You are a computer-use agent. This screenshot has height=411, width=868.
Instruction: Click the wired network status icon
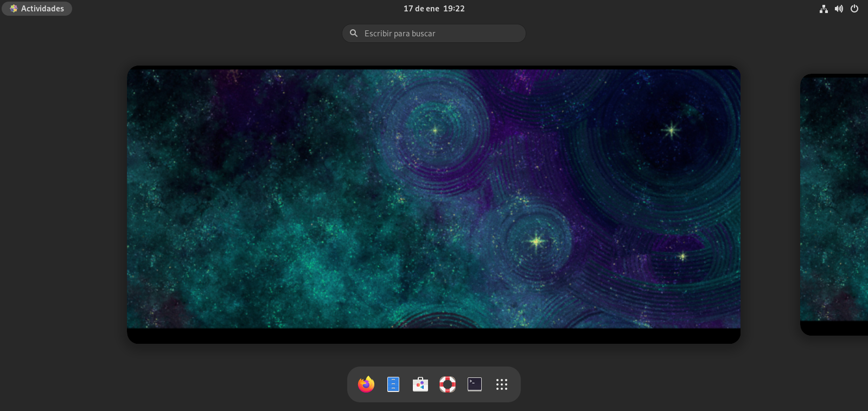click(x=824, y=9)
